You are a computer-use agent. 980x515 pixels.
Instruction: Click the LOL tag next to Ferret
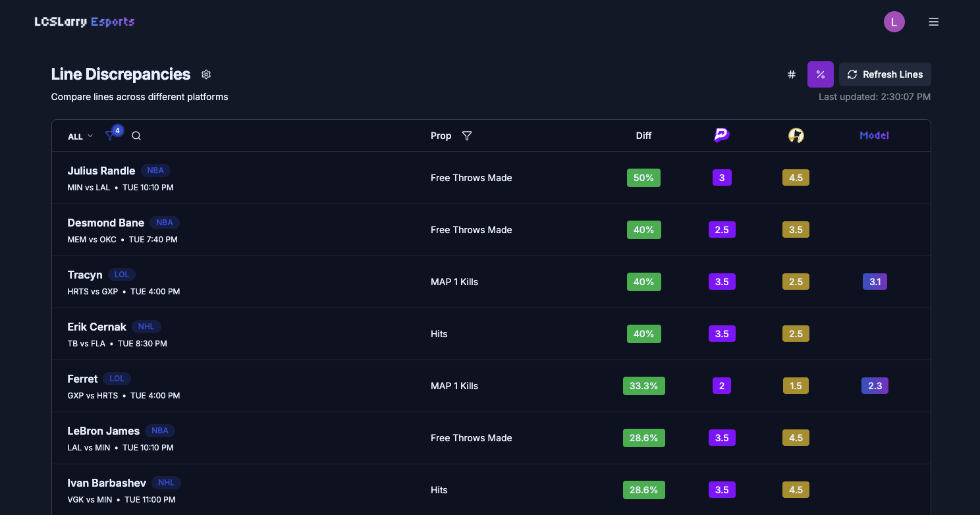tap(117, 379)
